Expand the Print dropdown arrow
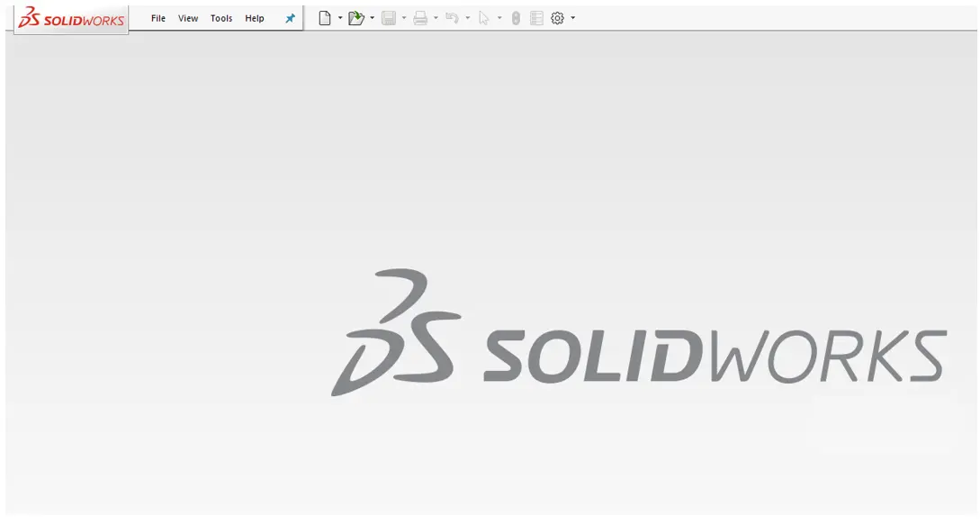This screenshot has height=524, width=980. [x=436, y=18]
